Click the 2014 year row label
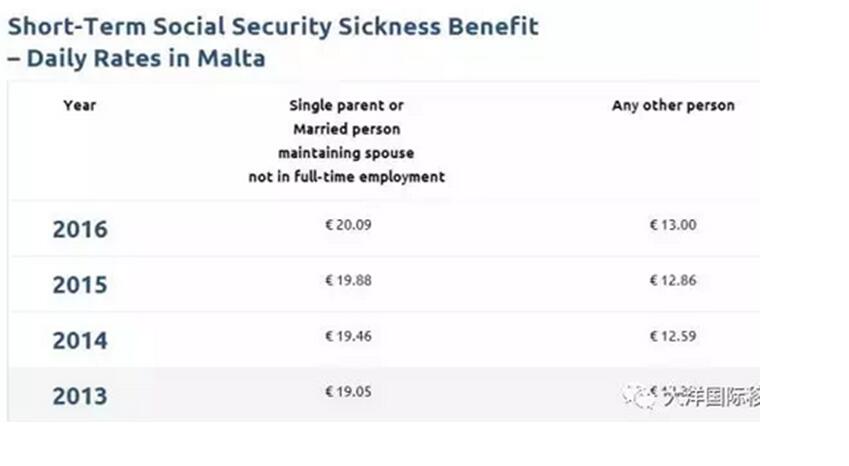Image resolution: width=849 pixels, height=466 pixels. click(80, 341)
